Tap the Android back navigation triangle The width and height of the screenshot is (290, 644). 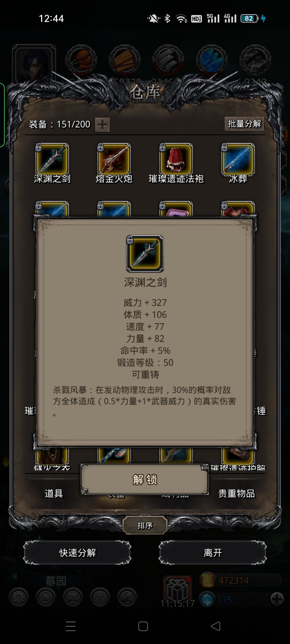(x=216, y=626)
